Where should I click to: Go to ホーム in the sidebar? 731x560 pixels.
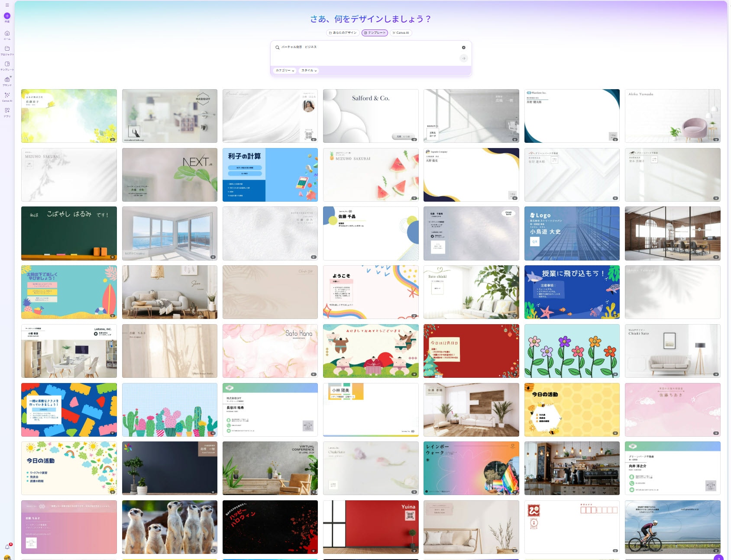[7, 34]
